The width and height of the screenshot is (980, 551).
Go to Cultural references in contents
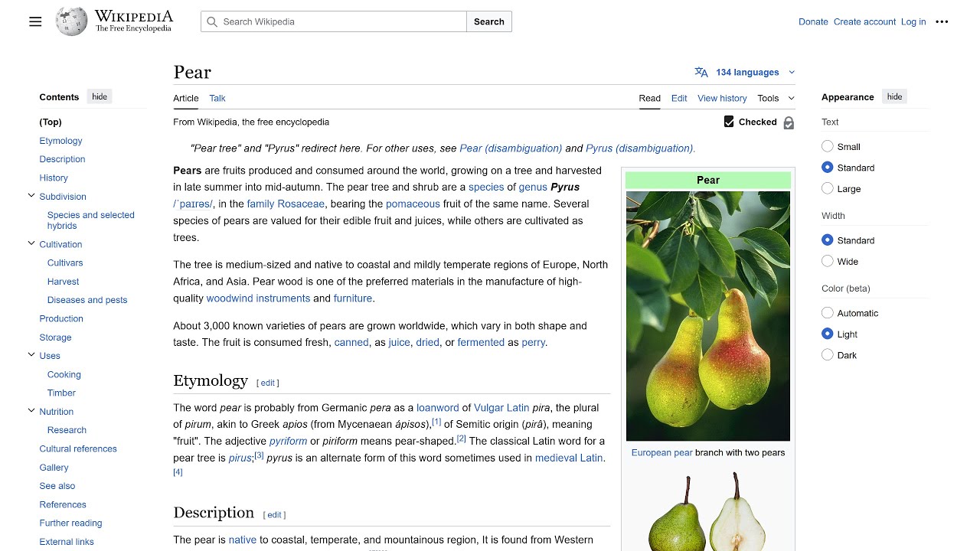coord(78,448)
